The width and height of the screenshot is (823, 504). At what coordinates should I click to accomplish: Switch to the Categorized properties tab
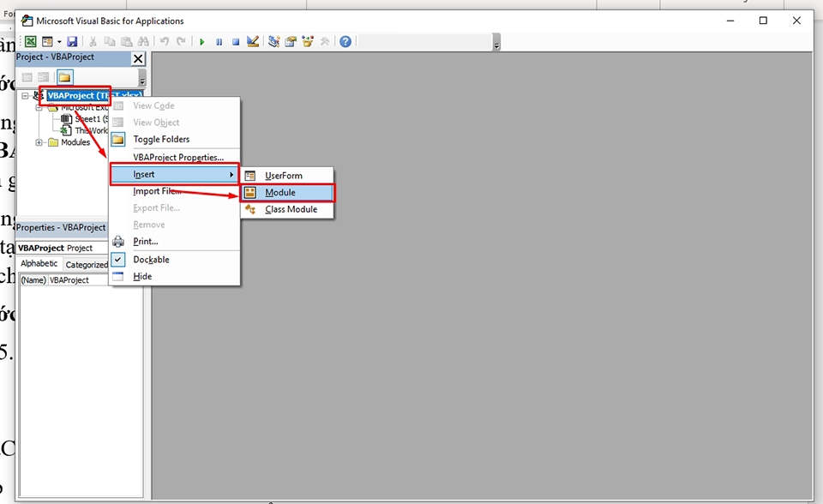(87, 265)
